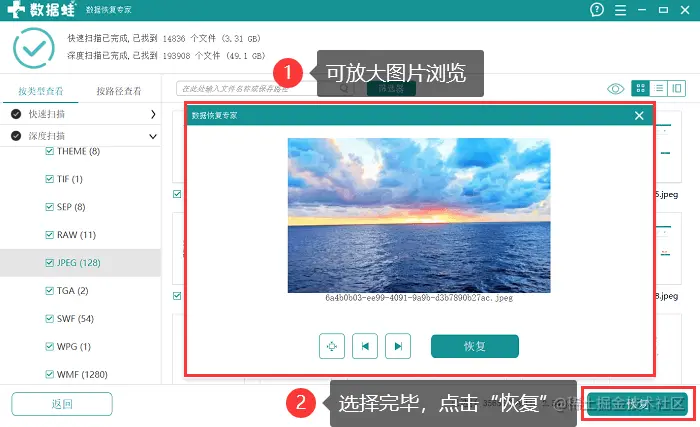The width and height of the screenshot is (700, 427).
Task: Collapse the 深度扫描 section arrow
Action: (x=153, y=136)
